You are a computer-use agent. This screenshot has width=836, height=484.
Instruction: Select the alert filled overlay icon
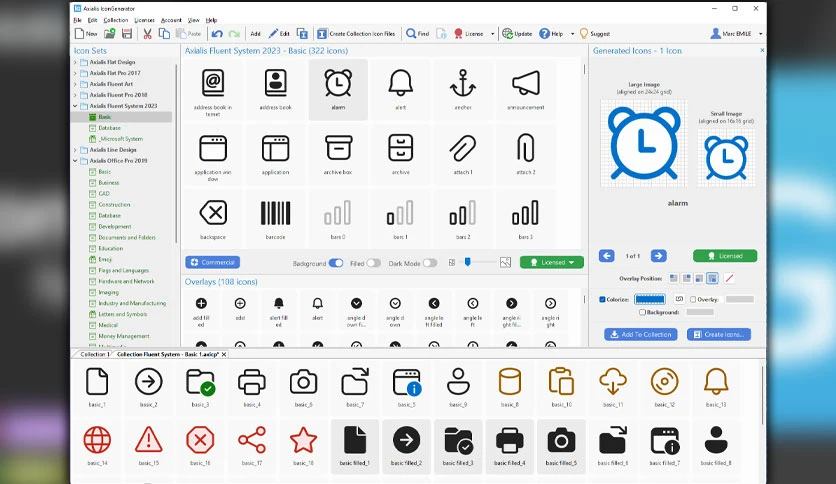coord(278,310)
